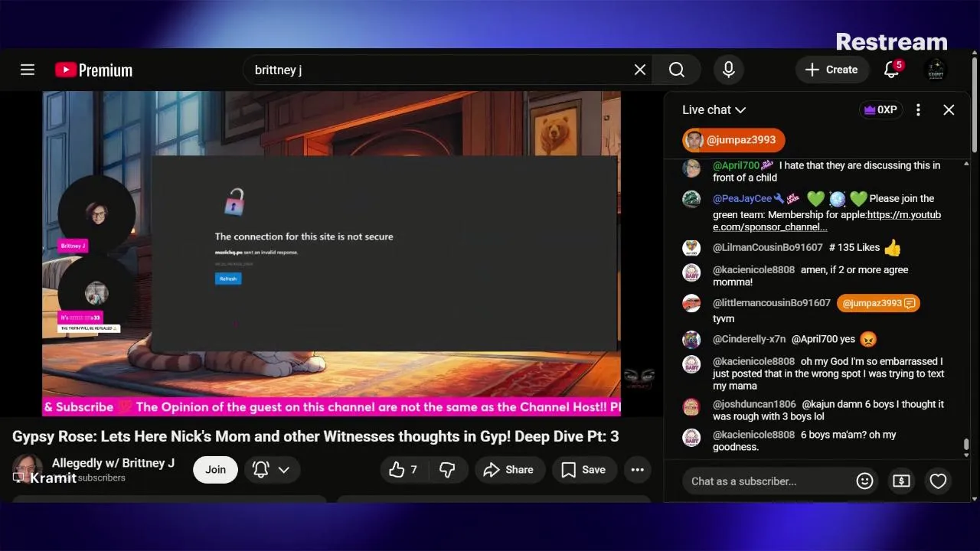The image size is (980, 551).
Task: Open account avatar menu
Action: point(936,70)
